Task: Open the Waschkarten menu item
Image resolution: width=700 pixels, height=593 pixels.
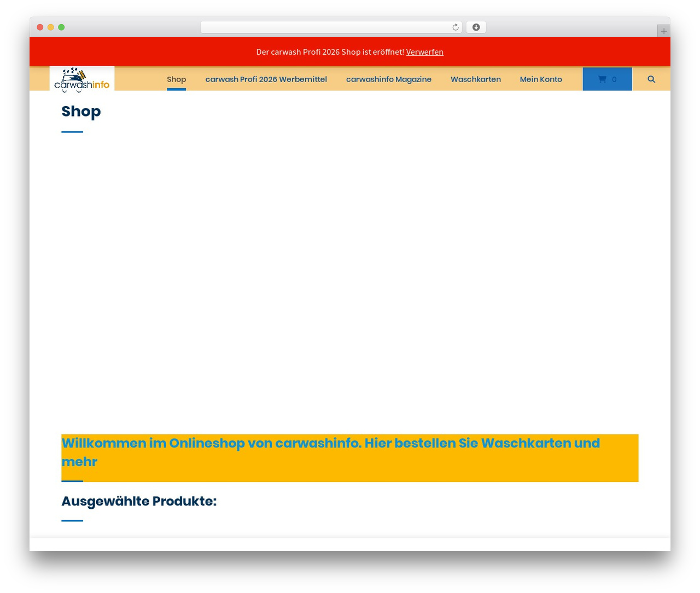Action: coord(476,79)
